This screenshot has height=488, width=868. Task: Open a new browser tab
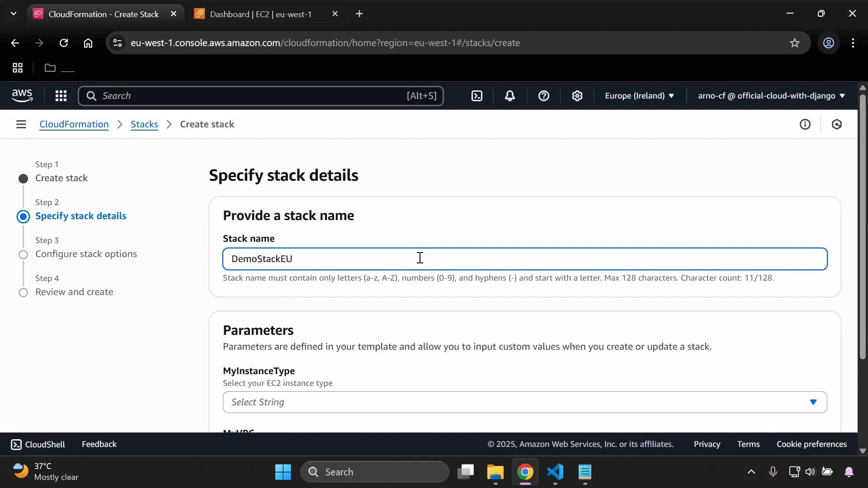[359, 14]
